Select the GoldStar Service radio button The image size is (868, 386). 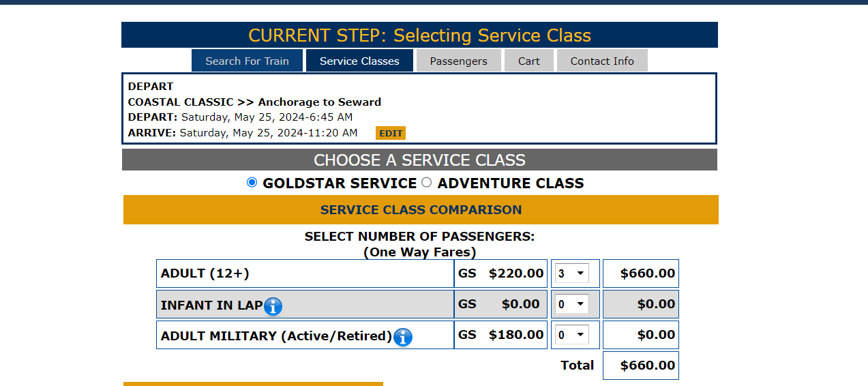point(252,182)
